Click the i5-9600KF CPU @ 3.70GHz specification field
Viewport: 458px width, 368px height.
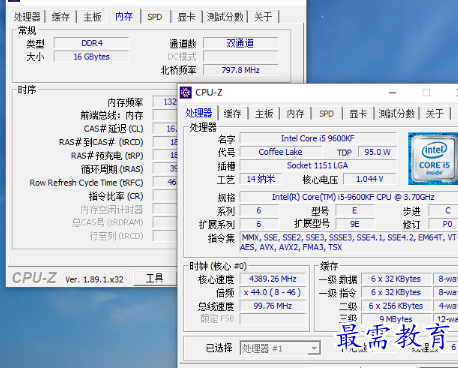349,197
